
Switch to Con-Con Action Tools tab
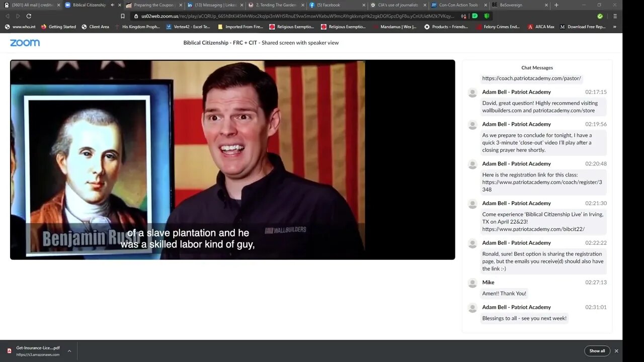coord(459,5)
